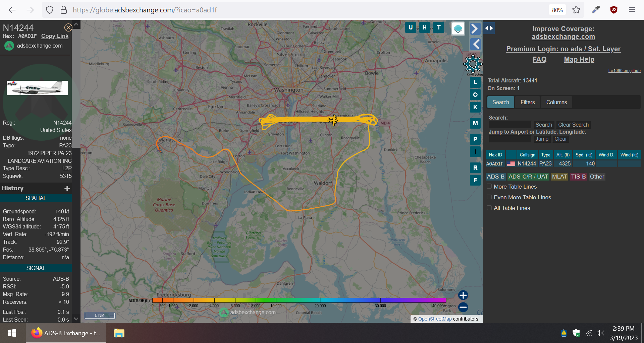The height and width of the screenshot is (343, 644).
Task: Click the OpenStreetMap attribution link
Action: coord(435,319)
